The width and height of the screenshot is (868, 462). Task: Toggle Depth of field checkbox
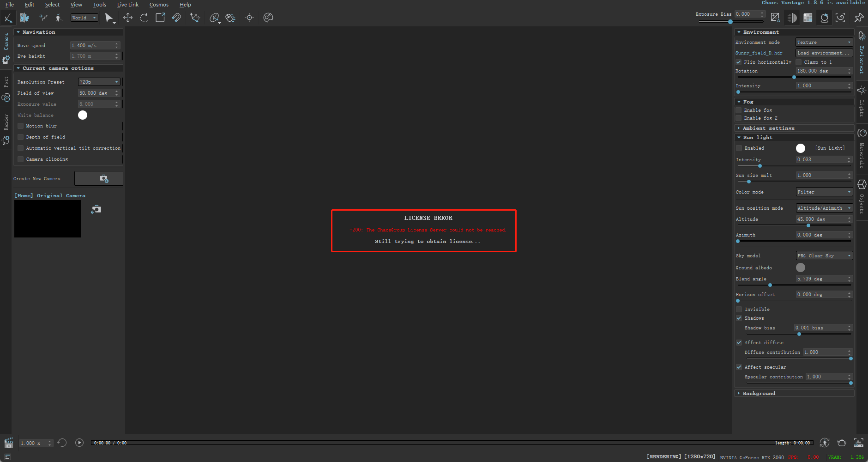pyautogui.click(x=21, y=137)
